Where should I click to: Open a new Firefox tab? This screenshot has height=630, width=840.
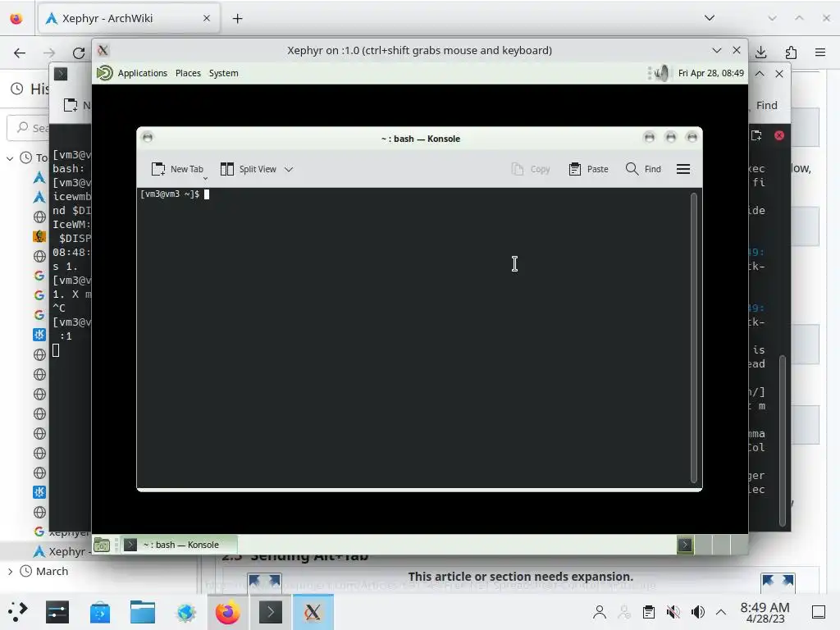(238, 18)
